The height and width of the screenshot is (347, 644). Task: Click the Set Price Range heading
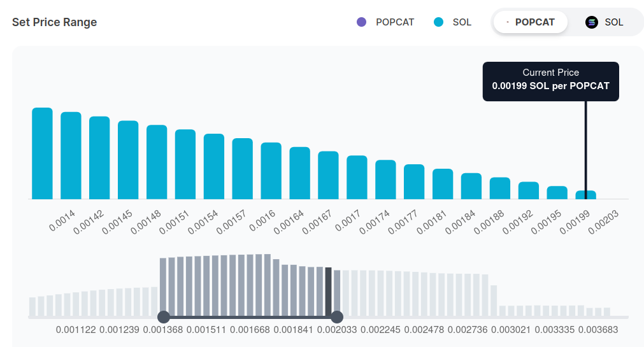(x=55, y=22)
